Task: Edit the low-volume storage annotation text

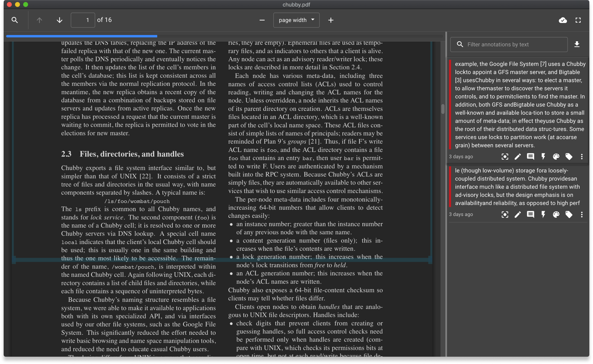Action: pyautogui.click(x=518, y=214)
